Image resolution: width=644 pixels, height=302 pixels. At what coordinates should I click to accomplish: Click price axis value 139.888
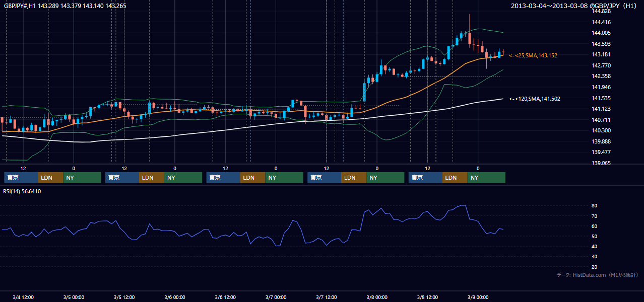tap(602, 141)
